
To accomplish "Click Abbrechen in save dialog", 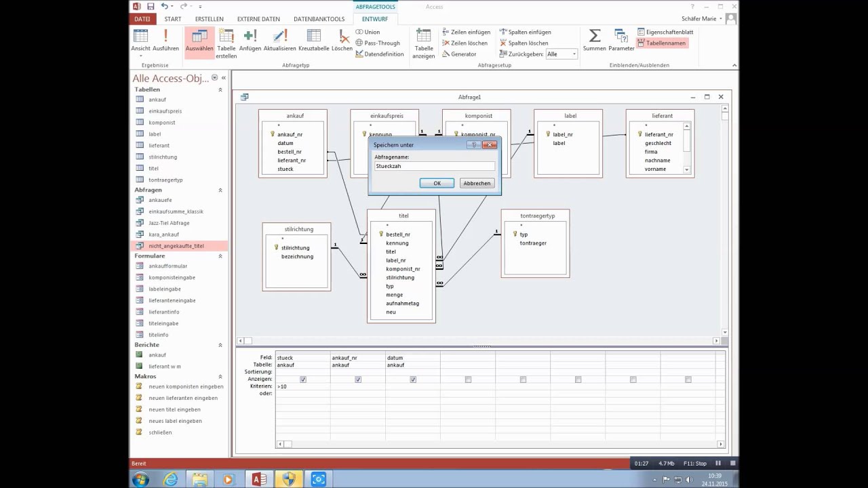I will tap(477, 183).
